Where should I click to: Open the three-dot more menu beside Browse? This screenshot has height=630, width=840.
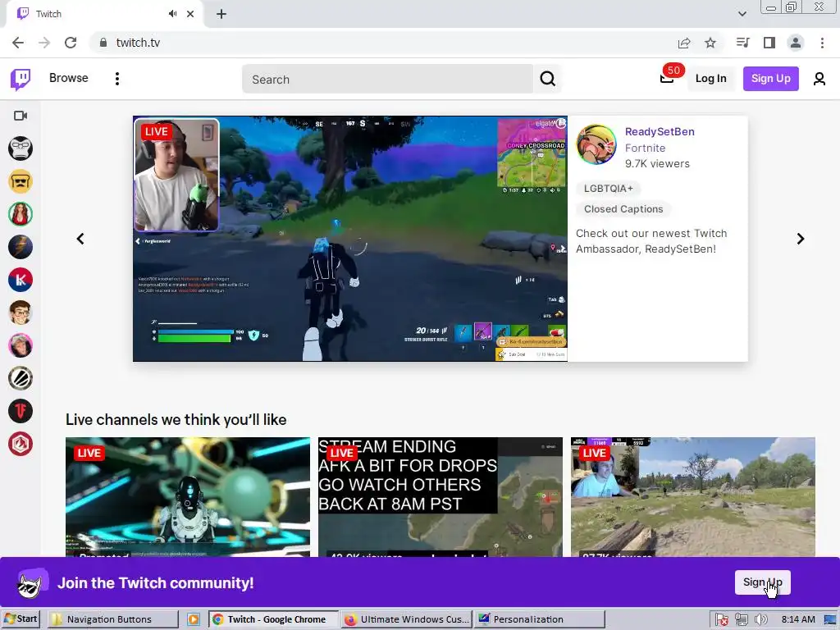(x=117, y=79)
